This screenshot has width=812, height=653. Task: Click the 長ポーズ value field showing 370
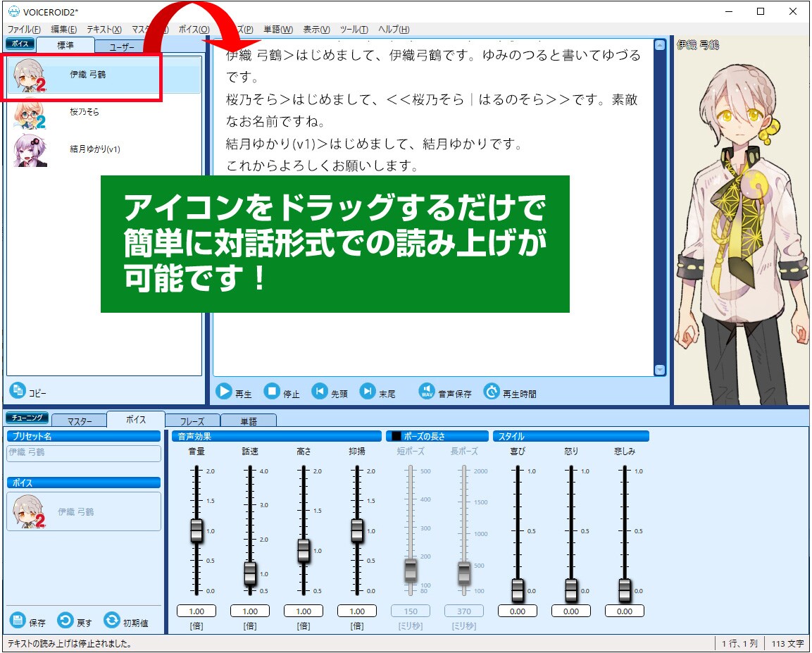(x=464, y=611)
